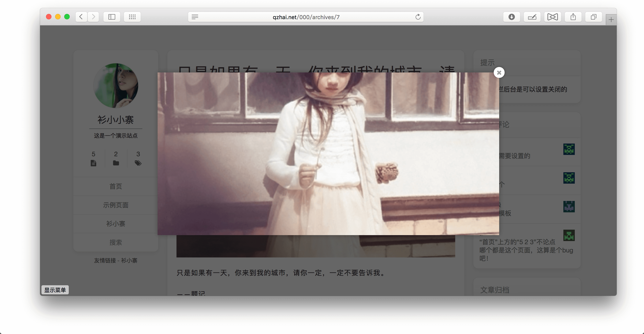The height and width of the screenshot is (334, 644).
Task: Open the Top Sites grid icon
Action: click(x=132, y=17)
